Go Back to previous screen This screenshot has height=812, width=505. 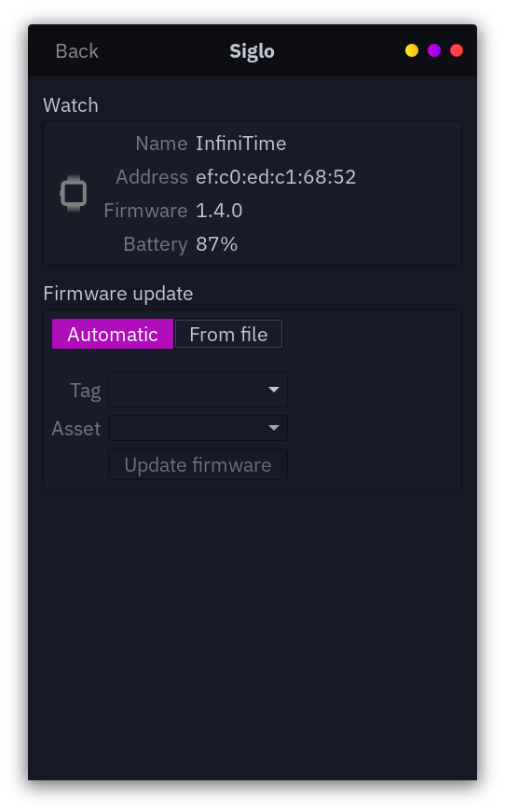click(76, 50)
